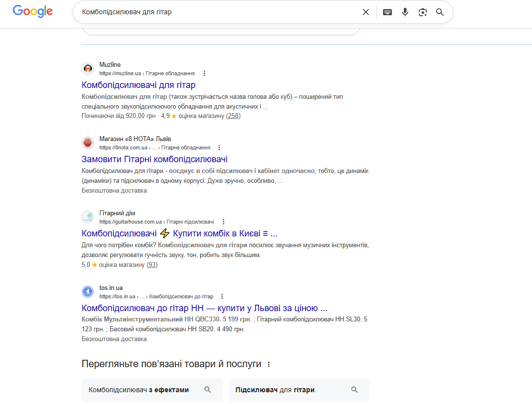Click the tos.in.ua site favicon
Screen dimensions: 532x404
click(x=87, y=292)
